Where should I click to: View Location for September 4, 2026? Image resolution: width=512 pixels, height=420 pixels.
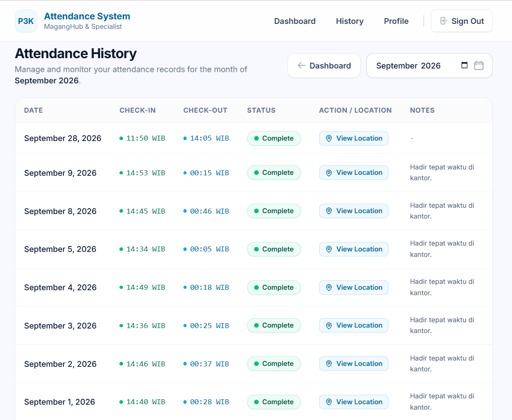(354, 288)
